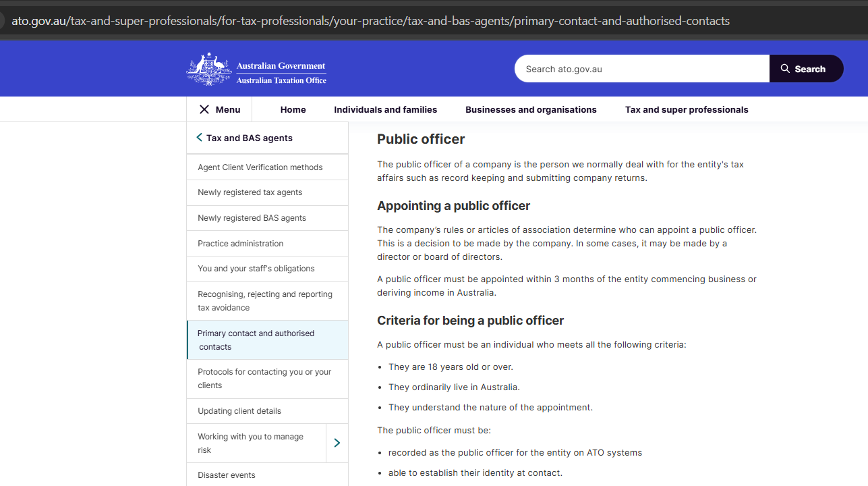The width and height of the screenshot is (868, 486).
Task: Click the Appointing a public officer heading
Action: coord(454,206)
